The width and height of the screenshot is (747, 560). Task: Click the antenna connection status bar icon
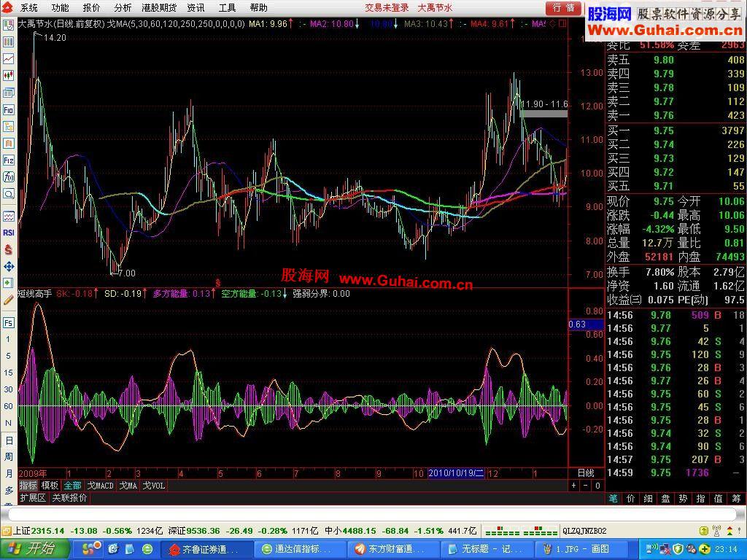tap(716, 531)
